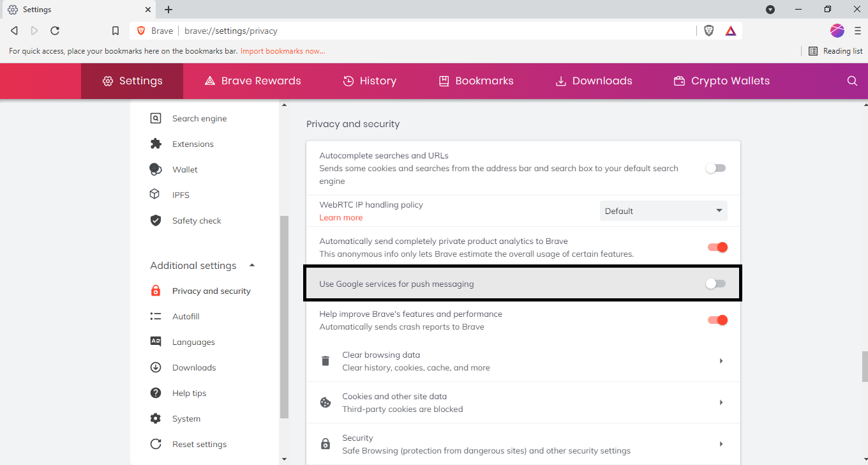868x465 pixels.
Task: Open the Brave main hamburger menu
Action: [858, 31]
